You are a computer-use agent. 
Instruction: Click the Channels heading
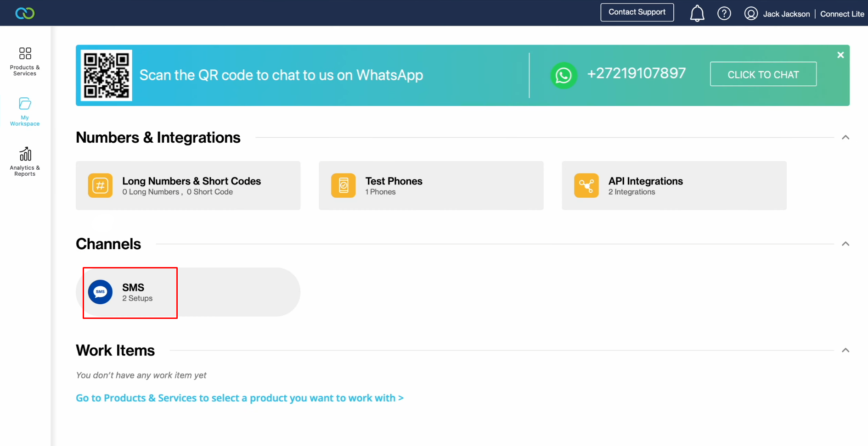108,244
